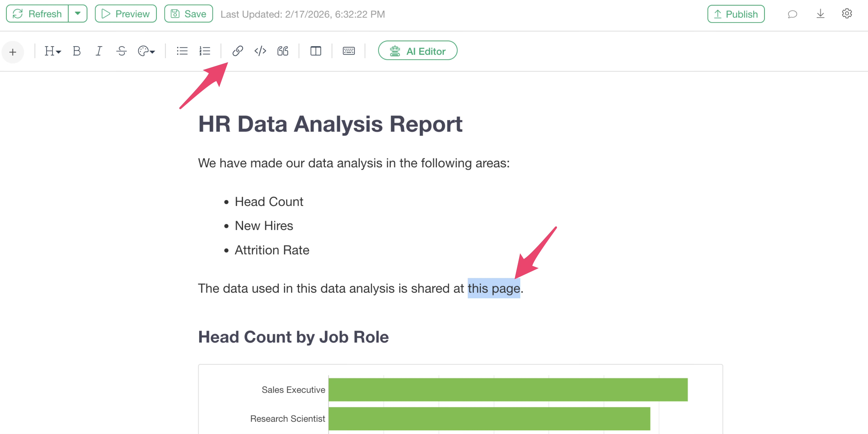868x434 pixels.
Task: Click the insert link icon
Action: 238,51
